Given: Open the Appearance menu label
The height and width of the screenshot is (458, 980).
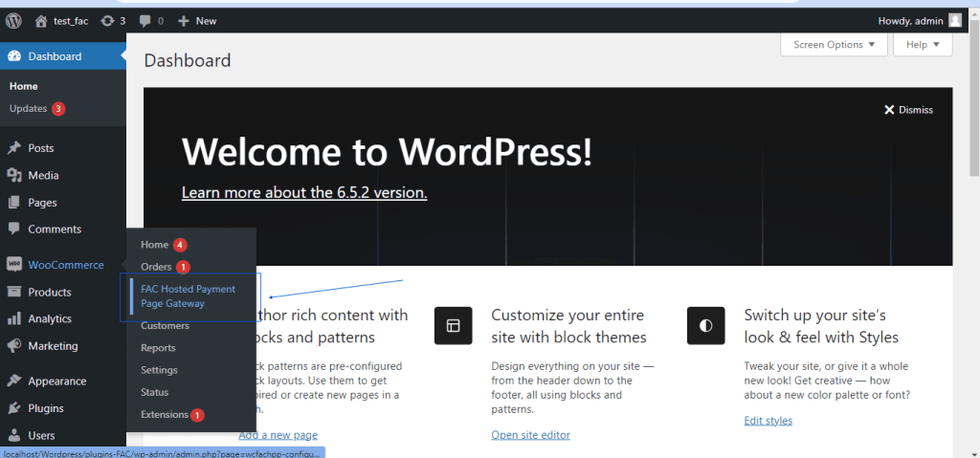Looking at the screenshot, I should point(56,382).
